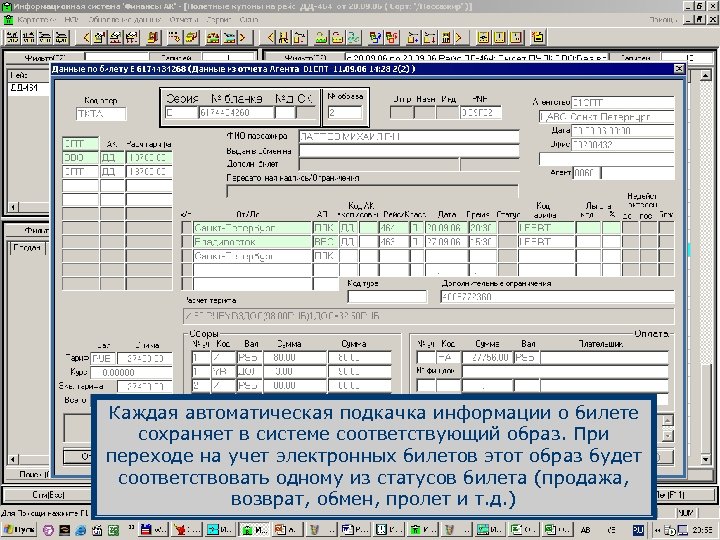Click the red squares swap toolbar icon

392,38
